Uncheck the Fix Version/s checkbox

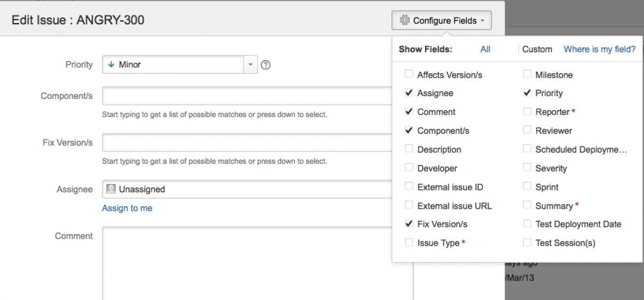click(x=408, y=224)
